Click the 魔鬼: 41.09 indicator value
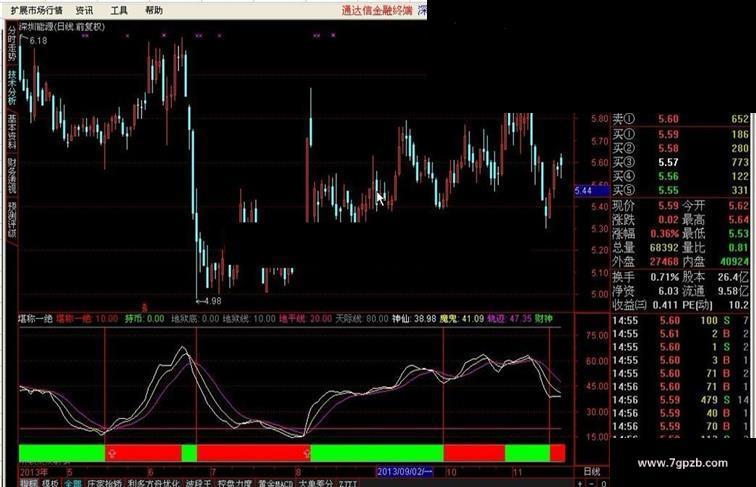 tap(461, 318)
